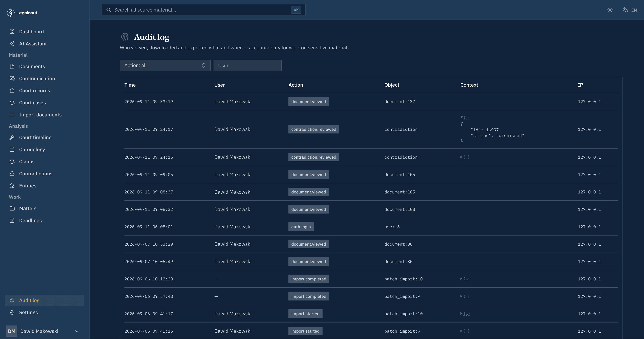The image size is (644, 339).
Task: Click timestamp 2026-09-07 10:53:29
Action: (x=149, y=244)
